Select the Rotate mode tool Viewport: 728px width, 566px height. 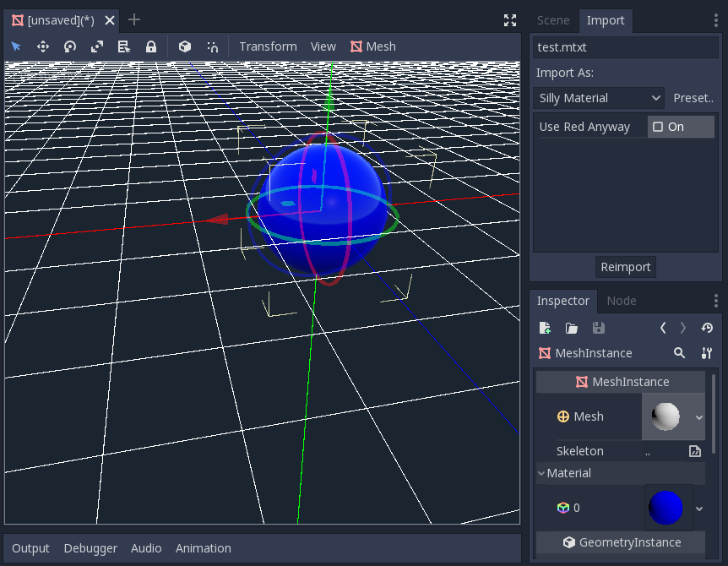click(69, 46)
